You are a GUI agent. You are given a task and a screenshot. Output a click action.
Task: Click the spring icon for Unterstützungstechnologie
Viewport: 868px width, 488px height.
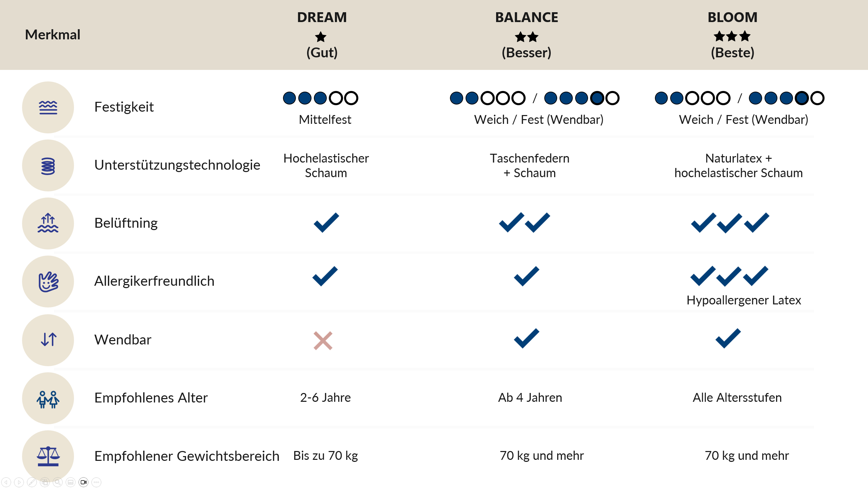(x=48, y=166)
